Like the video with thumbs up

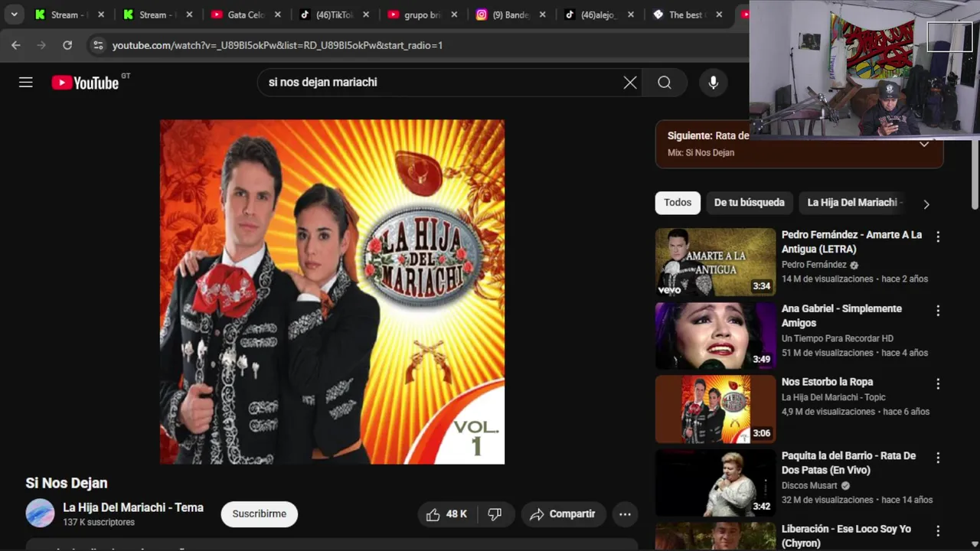447,514
